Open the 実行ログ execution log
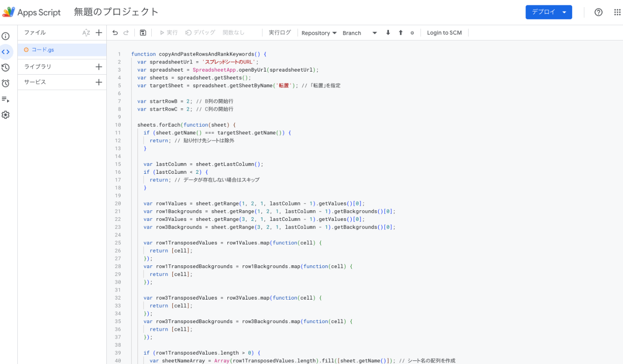The image size is (623, 364). point(280,32)
